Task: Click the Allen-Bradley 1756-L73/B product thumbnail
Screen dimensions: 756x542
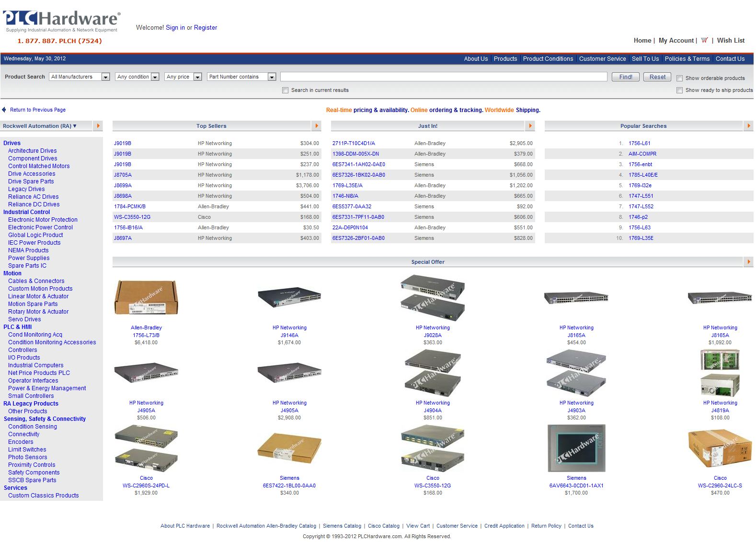Action: (146, 298)
